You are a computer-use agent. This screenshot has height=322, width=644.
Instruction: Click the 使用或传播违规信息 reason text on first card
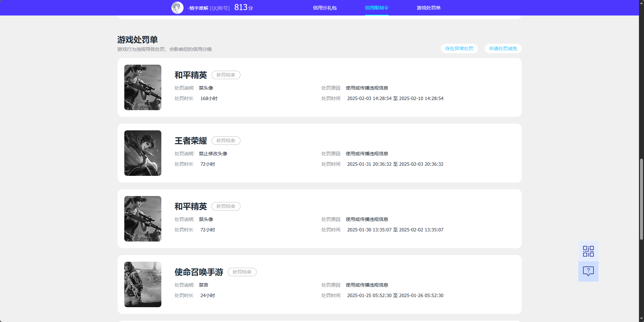(366, 88)
